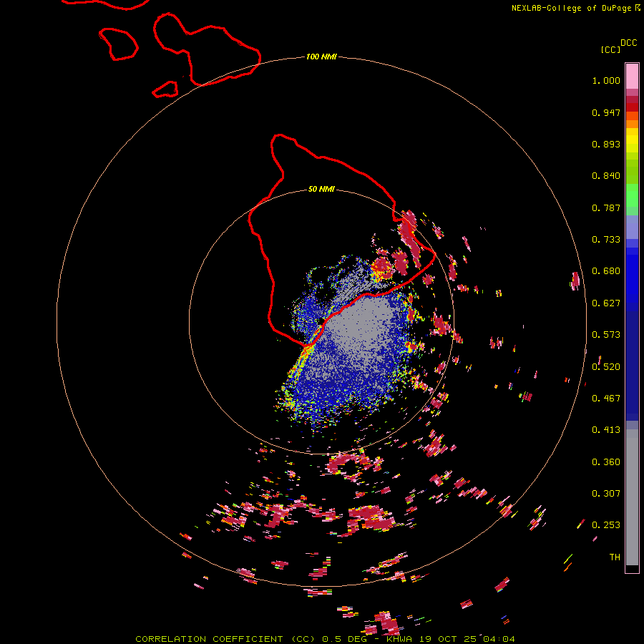Click the 0.627 color scale value
This screenshot has width=644, height=644.
pos(606,303)
